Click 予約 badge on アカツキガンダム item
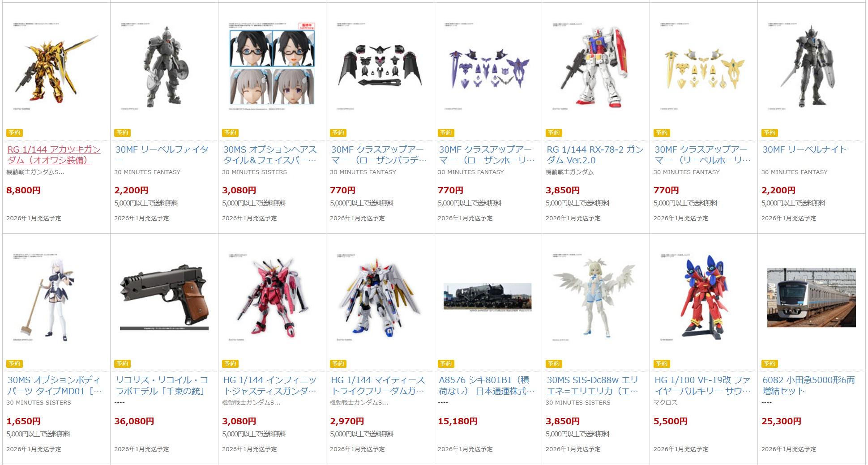 (15, 133)
